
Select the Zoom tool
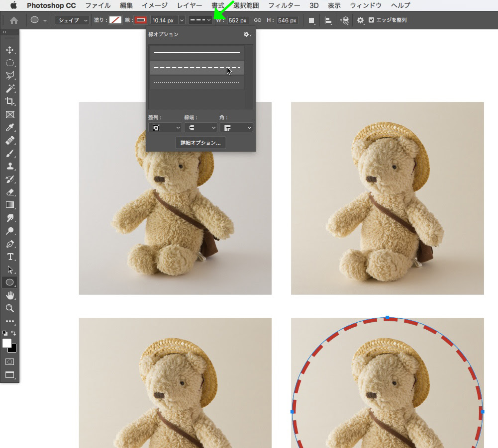click(x=10, y=308)
